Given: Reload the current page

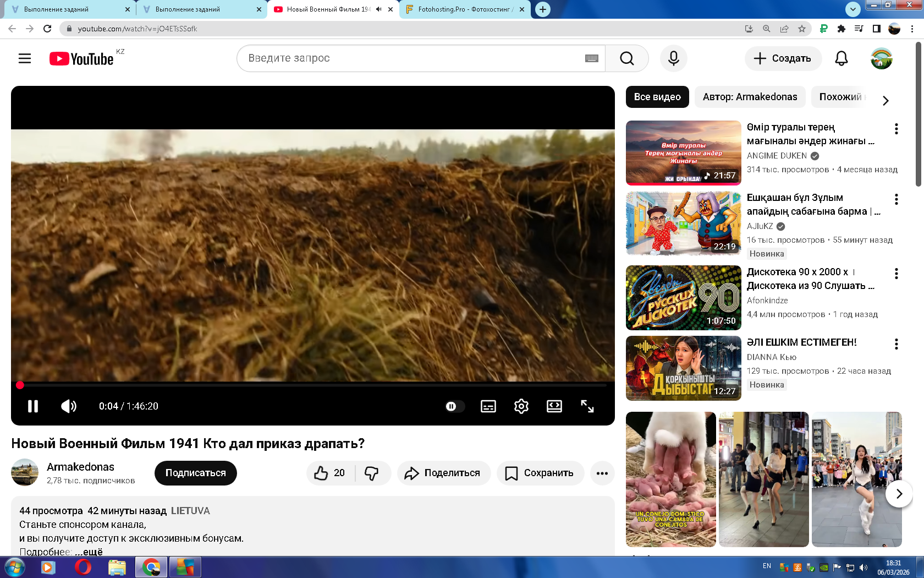Looking at the screenshot, I should tap(47, 29).
